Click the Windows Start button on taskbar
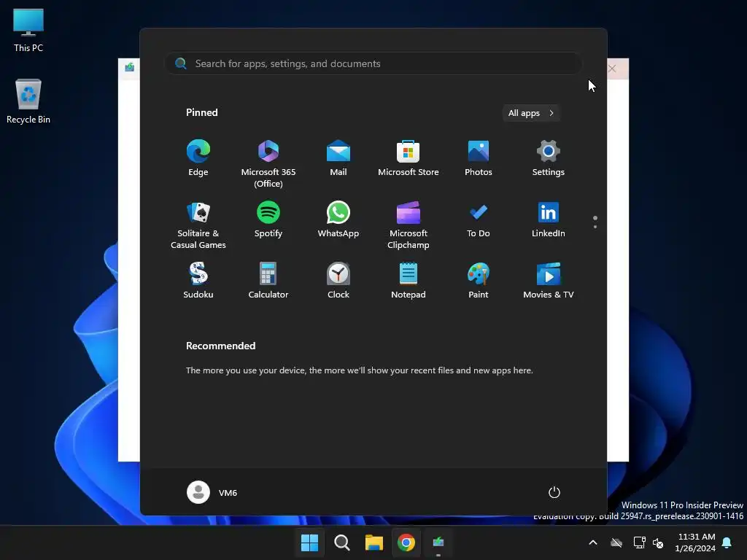Screen dimensions: 747x560 tap(309, 542)
